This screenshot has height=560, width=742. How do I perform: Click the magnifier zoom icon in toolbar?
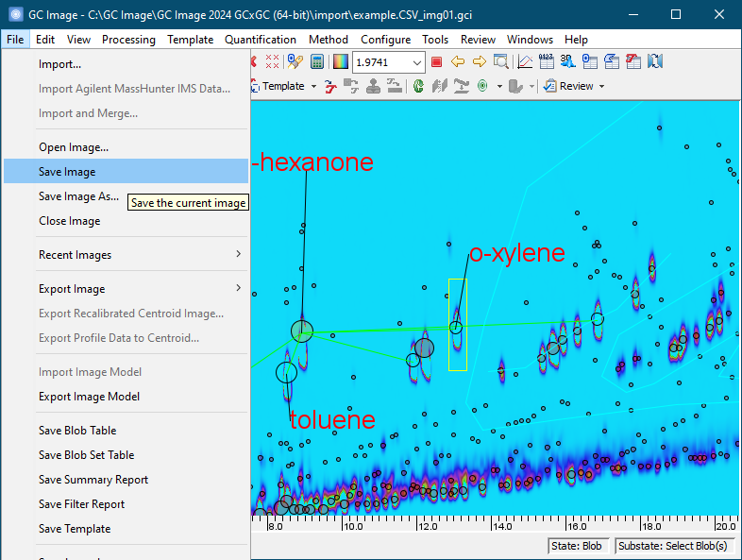coord(501,62)
